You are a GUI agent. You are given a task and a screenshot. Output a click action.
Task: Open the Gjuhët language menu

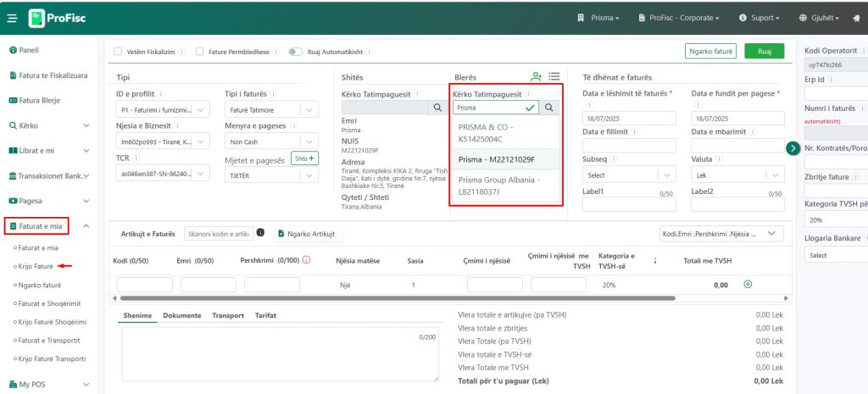[820, 18]
